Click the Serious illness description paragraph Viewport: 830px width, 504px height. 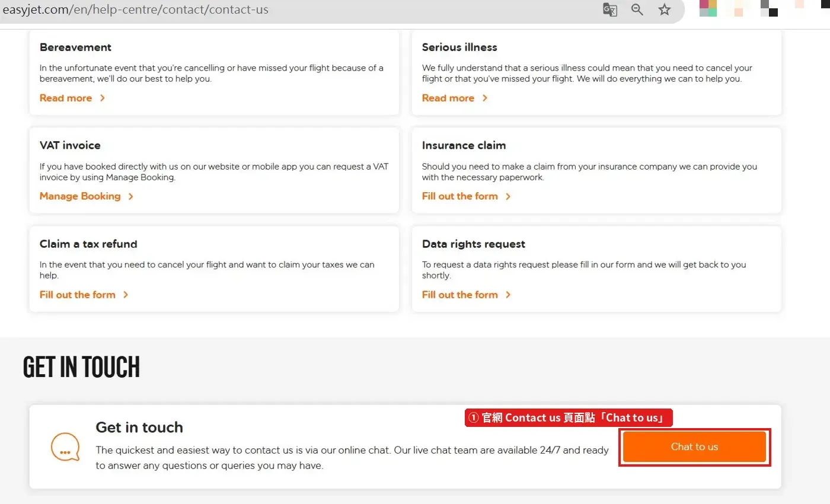pyautogui.click(x=587, y=74)
